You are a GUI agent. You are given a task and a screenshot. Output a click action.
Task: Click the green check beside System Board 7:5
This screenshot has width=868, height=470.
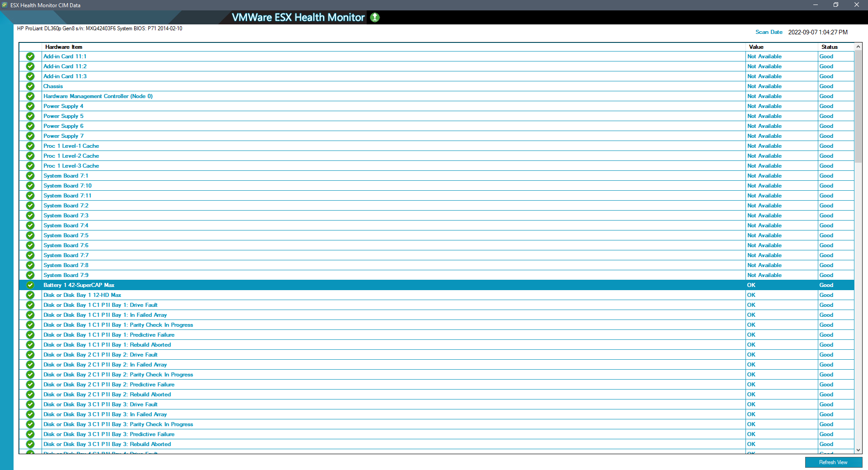point(30,235)
